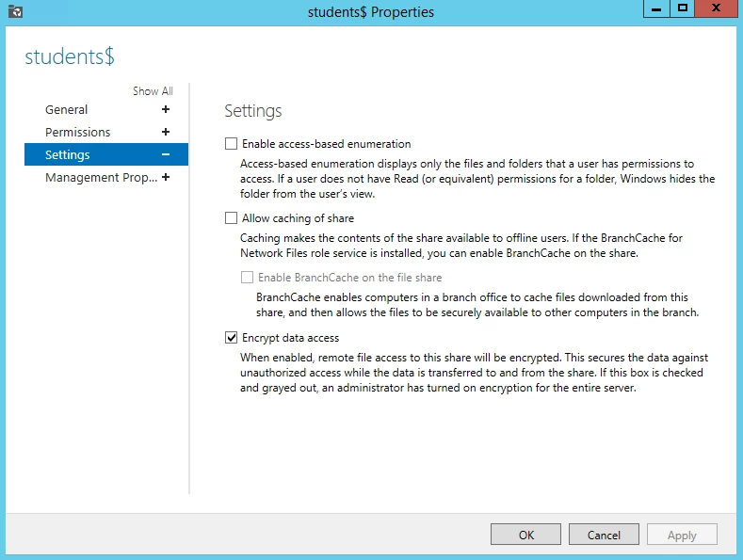The image size is (743, 560).
Task: Click the Allow caching of share label
Action: (299, 218)
